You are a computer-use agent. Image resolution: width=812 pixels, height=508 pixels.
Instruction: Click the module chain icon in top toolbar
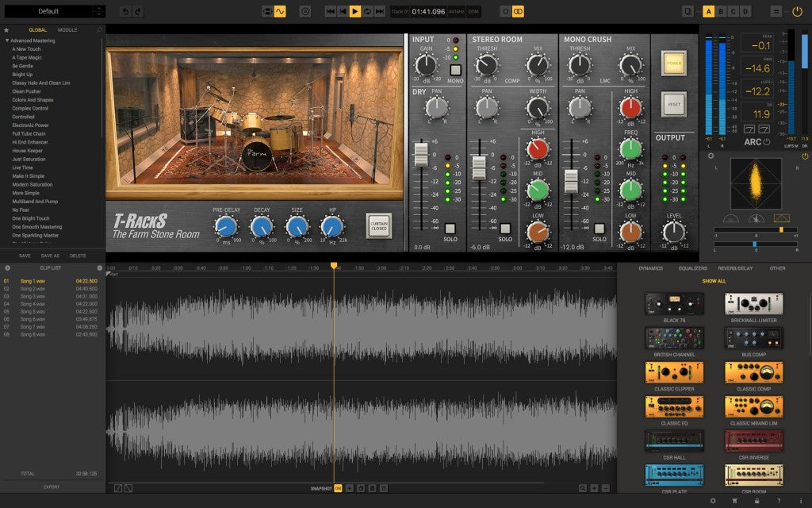[267, 11]
